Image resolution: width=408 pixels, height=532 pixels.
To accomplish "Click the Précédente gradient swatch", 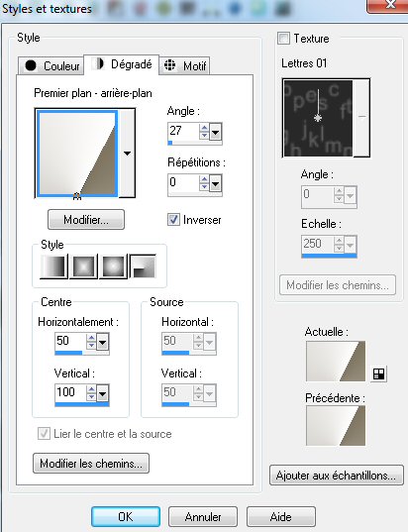I will pos(336,425).
